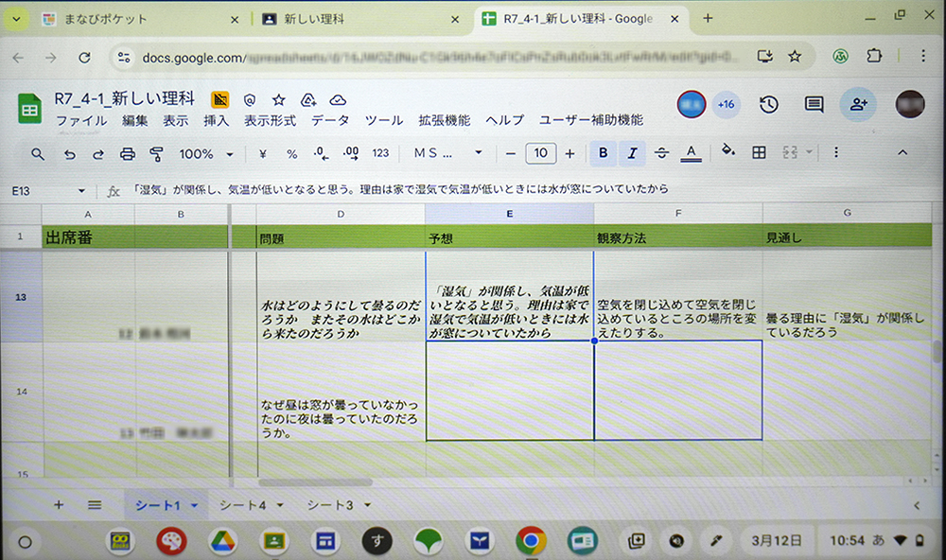The height and width of the screenshot is (560, 946).
Task: Click the fill color paint bucket
Action: (x=727, y=151)
